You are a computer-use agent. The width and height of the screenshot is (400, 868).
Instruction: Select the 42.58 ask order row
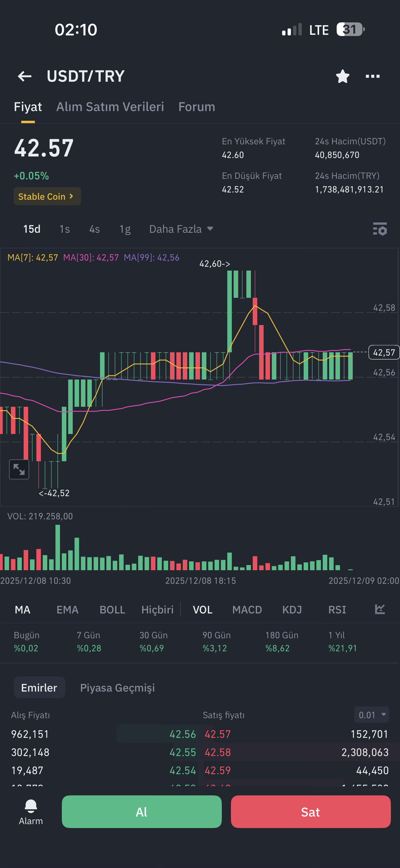[x=297, y=752]
